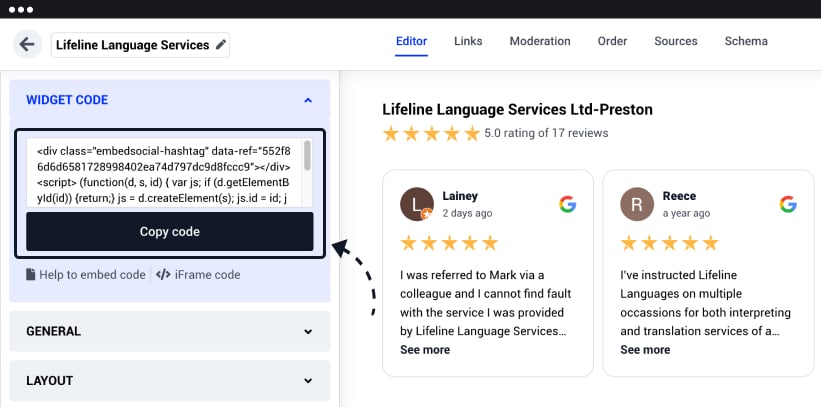Open the Sources tab
This screenshot has height=407, width=821.
(675, 41)
